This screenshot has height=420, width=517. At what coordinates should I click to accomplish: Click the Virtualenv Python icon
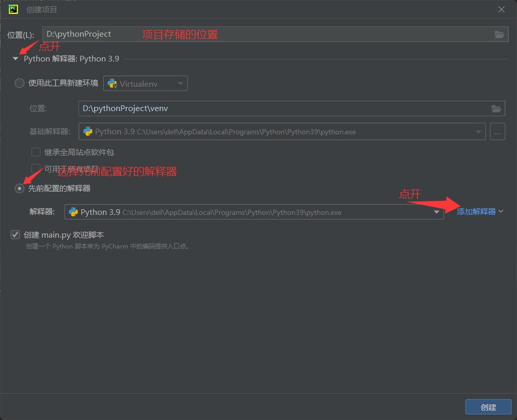pos(113,84)
